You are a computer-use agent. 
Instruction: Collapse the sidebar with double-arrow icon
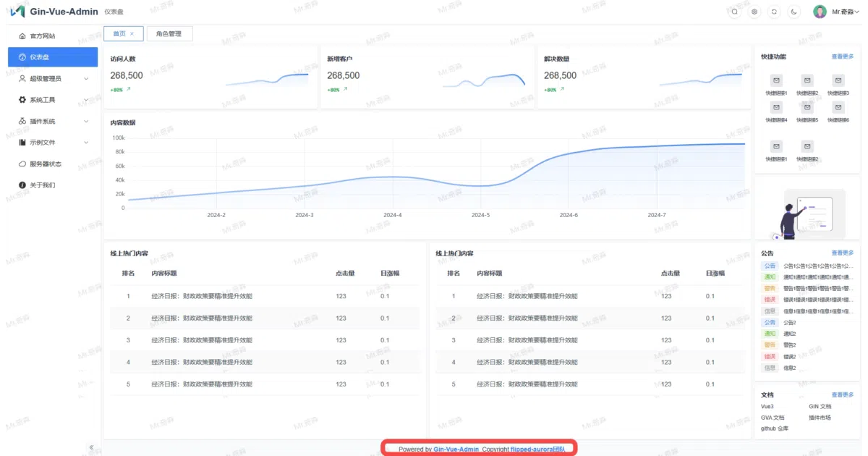click(x=91, y=447)
